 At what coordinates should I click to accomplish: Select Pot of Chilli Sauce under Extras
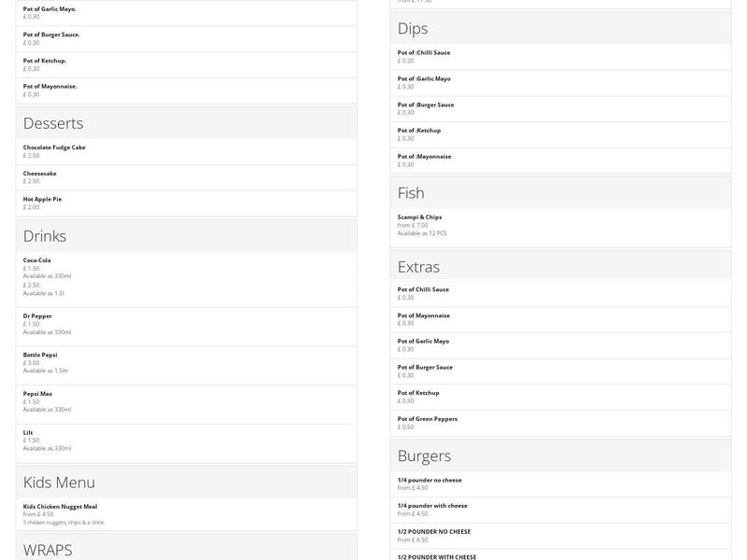click(x=423, y=289)
